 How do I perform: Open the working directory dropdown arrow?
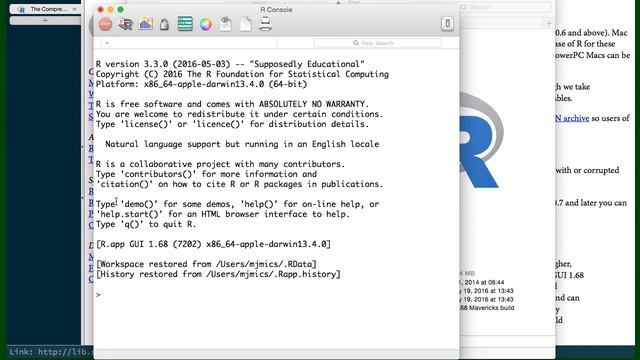pyautogui.click(x=107, y=43)
